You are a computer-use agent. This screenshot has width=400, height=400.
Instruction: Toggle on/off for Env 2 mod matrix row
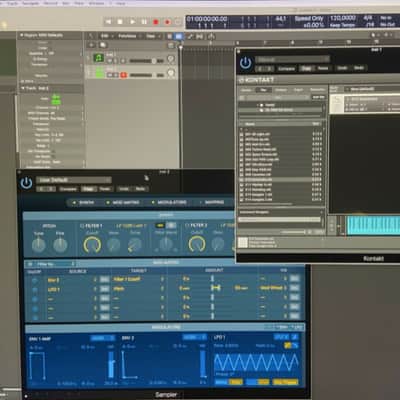35,281
